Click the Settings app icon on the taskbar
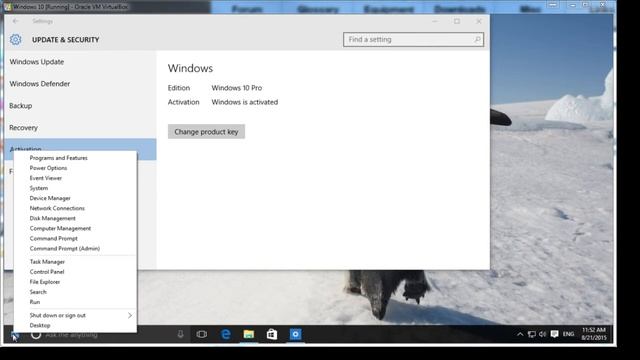 pos(295,334)
